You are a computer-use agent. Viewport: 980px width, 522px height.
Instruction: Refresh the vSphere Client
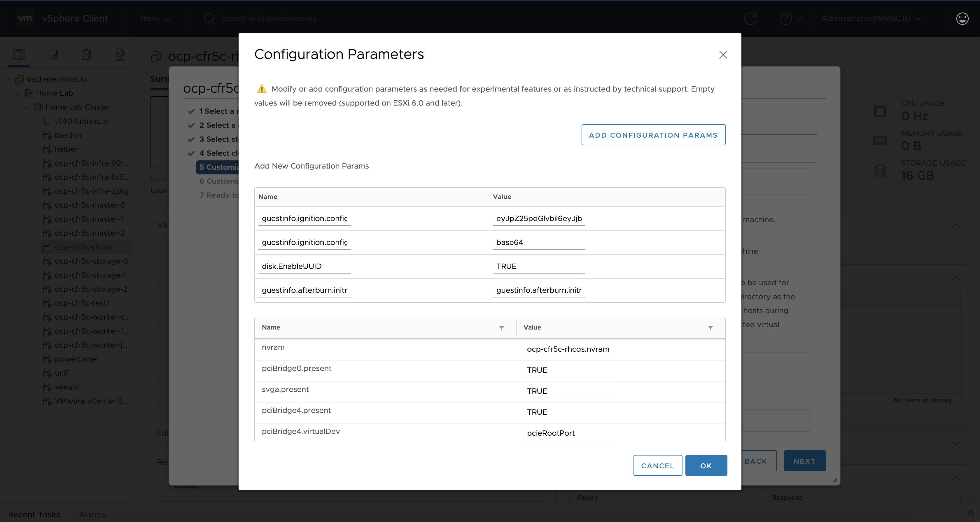coord(750,18)
